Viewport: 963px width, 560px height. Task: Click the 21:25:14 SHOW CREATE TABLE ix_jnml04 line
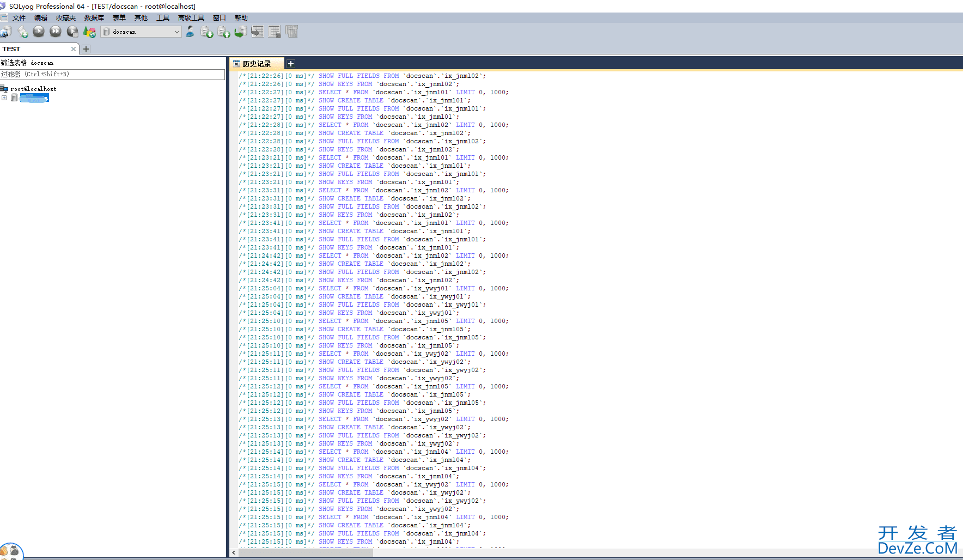(x=355, y=460)
